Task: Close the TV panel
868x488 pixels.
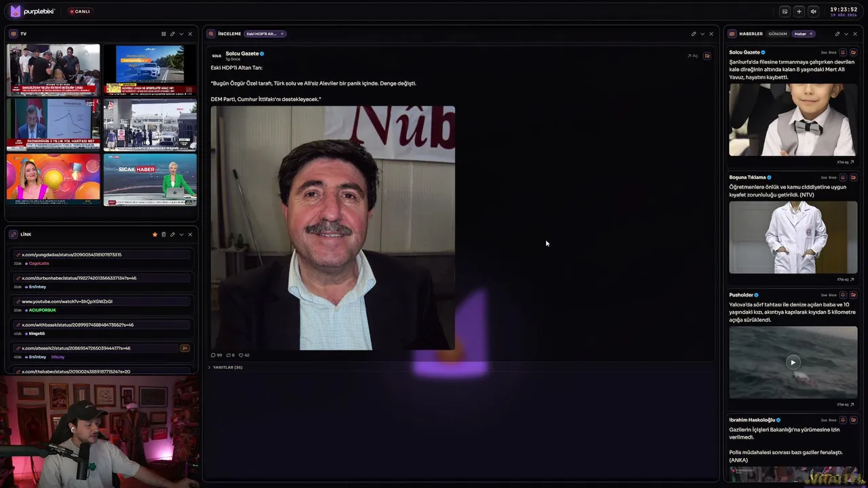Action: (190, 34)
